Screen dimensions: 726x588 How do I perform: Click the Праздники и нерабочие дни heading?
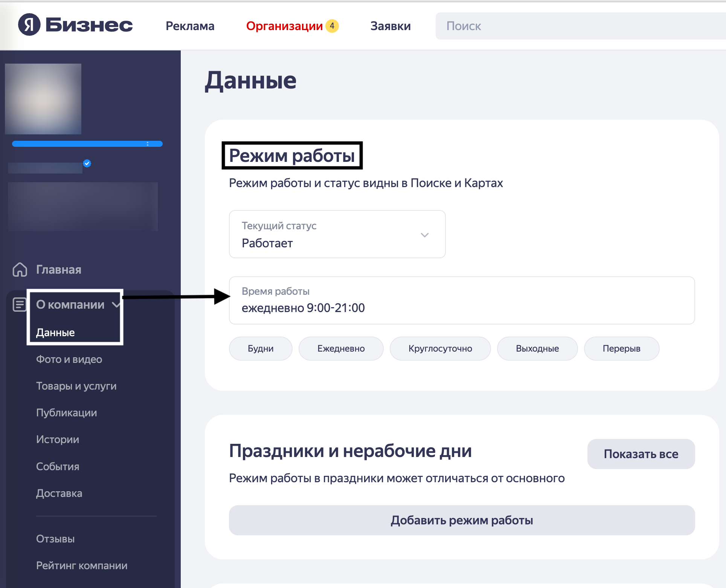pyautogui.click(x=350, y=451)
